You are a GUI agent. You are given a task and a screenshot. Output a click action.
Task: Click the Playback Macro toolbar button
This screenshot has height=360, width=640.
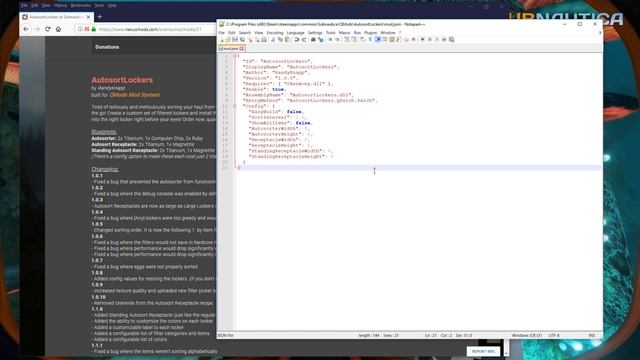tap(437, 40)
